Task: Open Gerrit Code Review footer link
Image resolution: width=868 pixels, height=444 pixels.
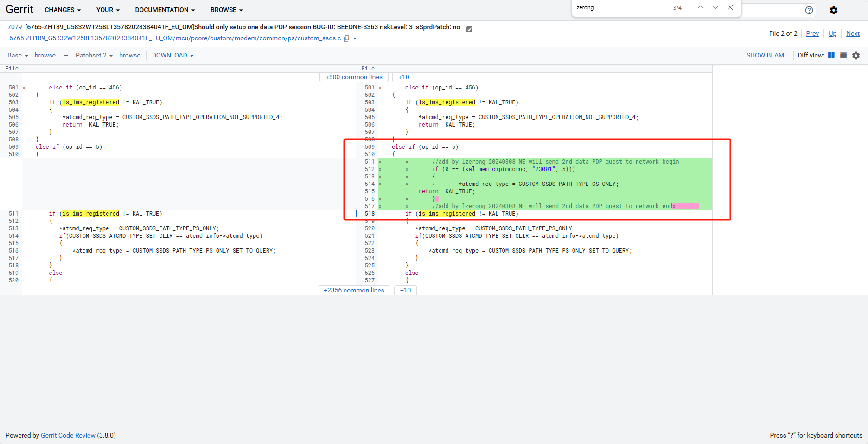Action: (x=68, y=435)
